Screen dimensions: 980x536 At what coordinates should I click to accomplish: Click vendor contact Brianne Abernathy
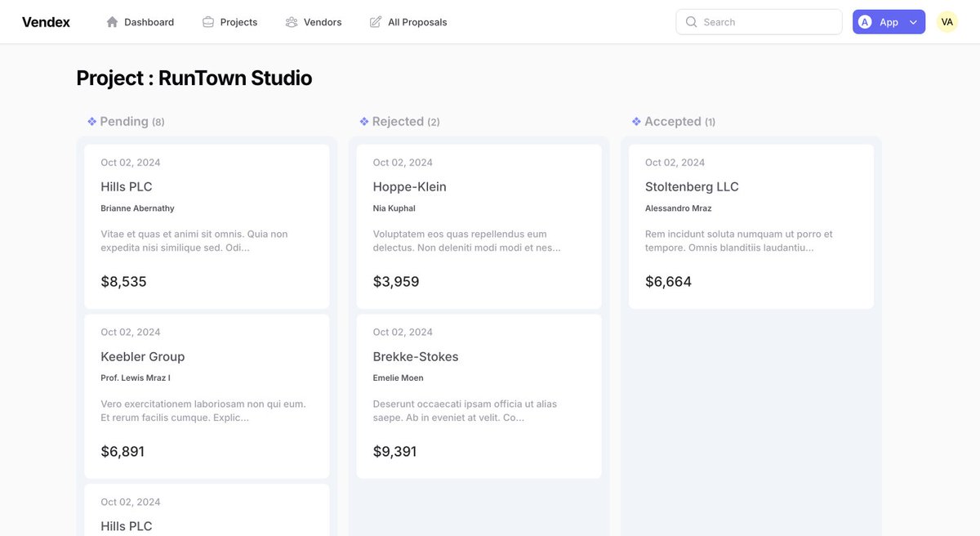click(137, 208)
